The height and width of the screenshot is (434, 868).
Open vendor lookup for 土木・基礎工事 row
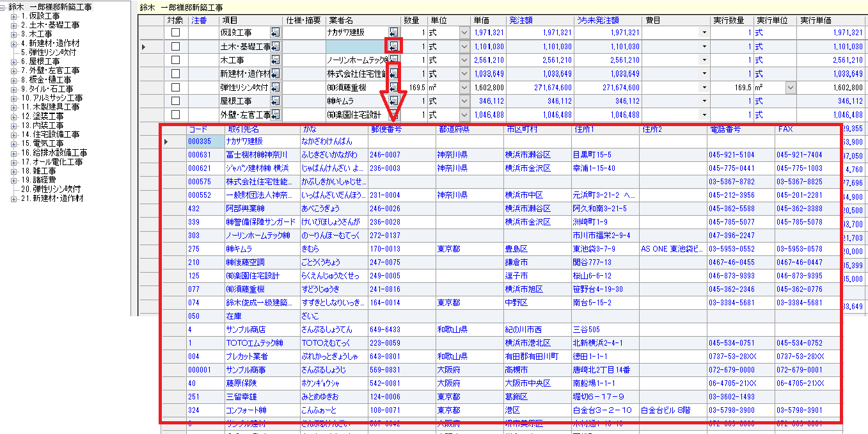coord(394,46)
